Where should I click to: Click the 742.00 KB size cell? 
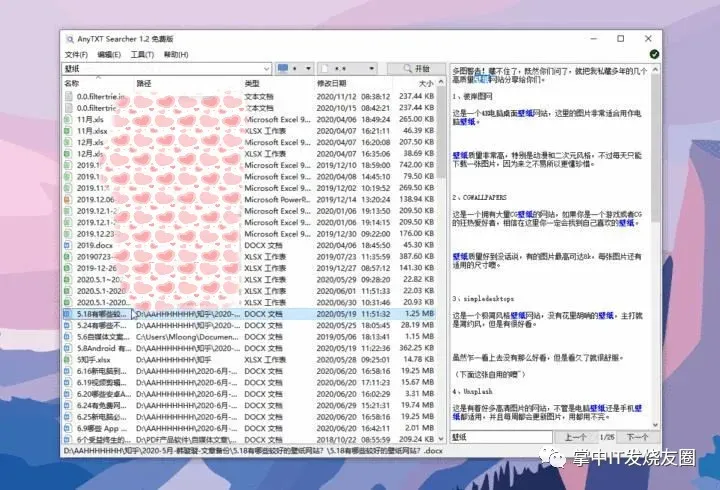coord(417,165)
